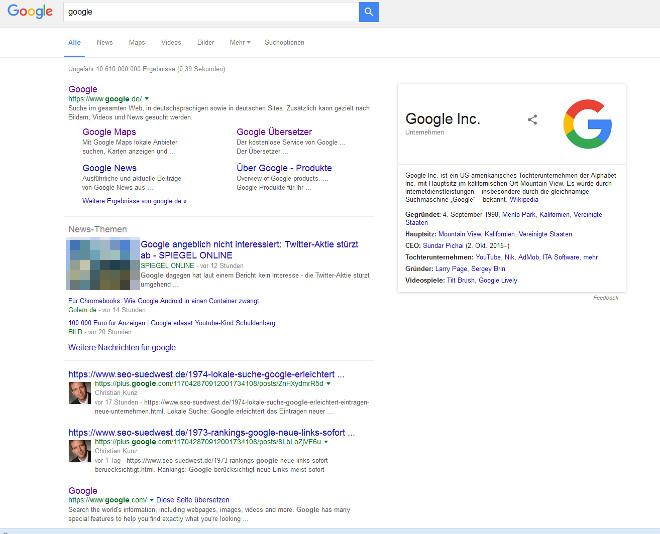Image resolution: width=660 pixels, height=534 pixels.
Task: Switch to the Videos tab
Action: click(171, 43)
